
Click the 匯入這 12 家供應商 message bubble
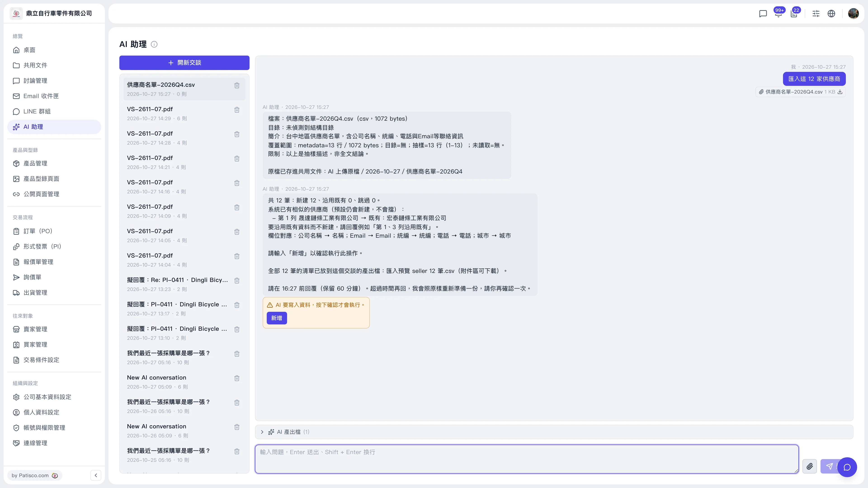tap(814, 79)
